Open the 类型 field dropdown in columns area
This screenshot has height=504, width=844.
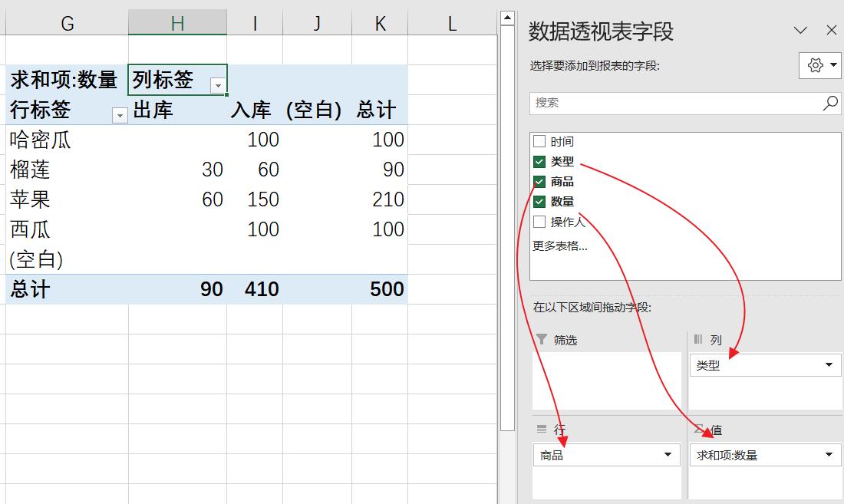[x=828, y=365]
